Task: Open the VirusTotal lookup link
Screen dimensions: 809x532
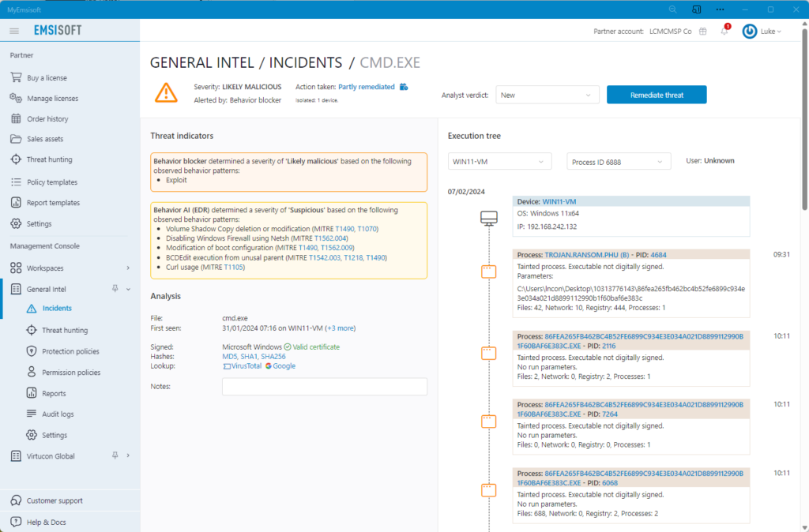Action: 242,366
